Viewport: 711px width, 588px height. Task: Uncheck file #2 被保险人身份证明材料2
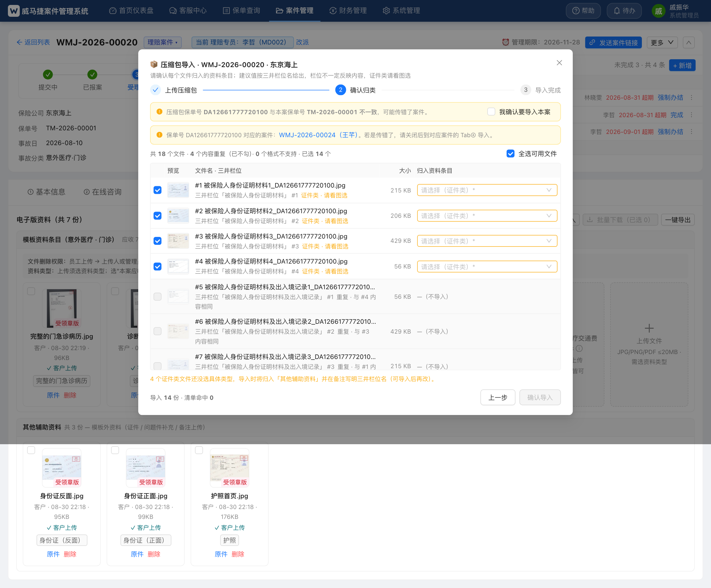tap(157, 216)
